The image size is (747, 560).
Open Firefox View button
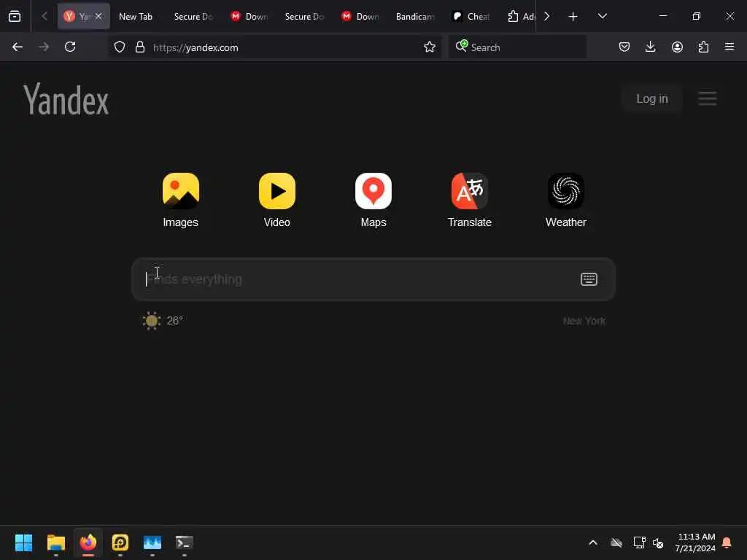pyautogui.click(x=15, y=16)
